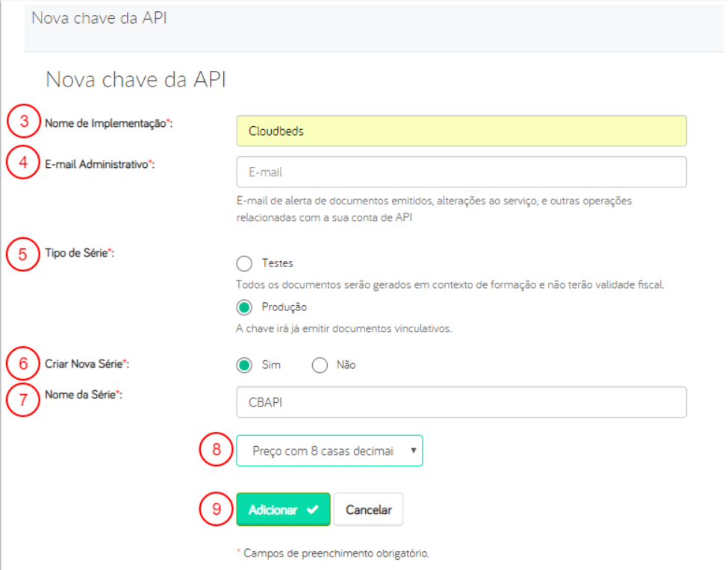Choose Não for Criar Nova Série

click(x=320, y=366)
